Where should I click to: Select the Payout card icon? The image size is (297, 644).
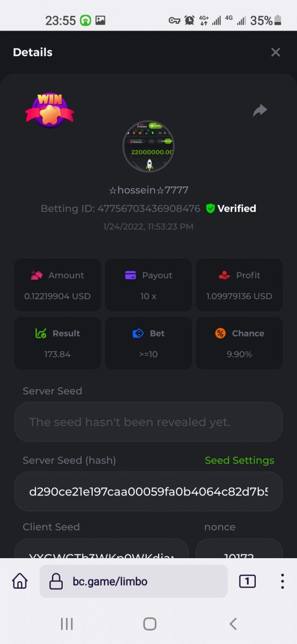[x=130, y=275]
